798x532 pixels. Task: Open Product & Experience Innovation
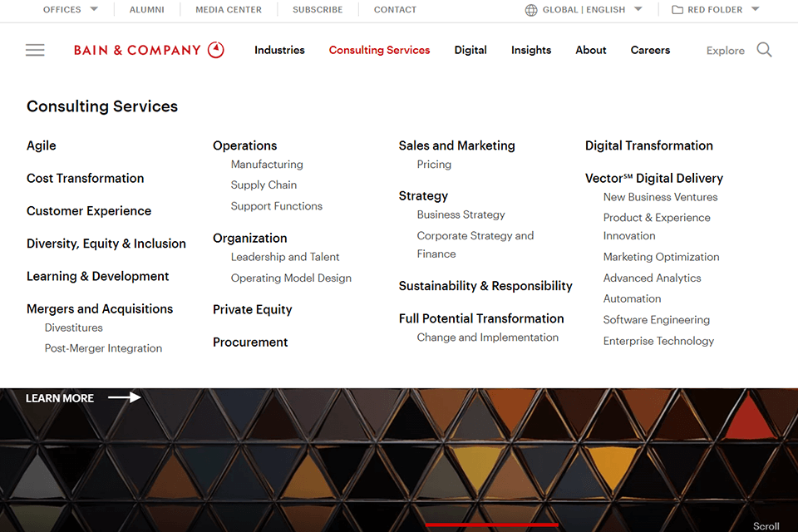[657, 227]
